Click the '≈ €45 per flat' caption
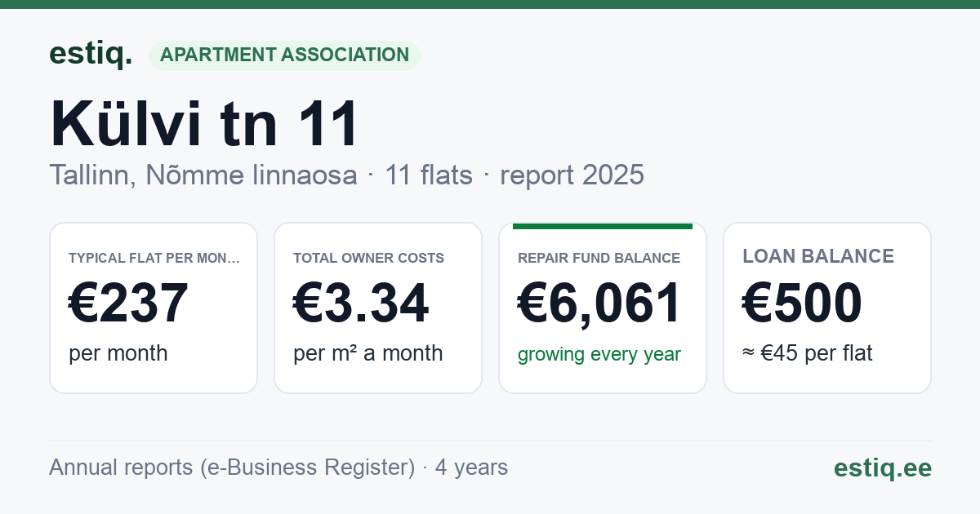The width and height of the screenshot is (980, 514). click(x=808, y=353)
